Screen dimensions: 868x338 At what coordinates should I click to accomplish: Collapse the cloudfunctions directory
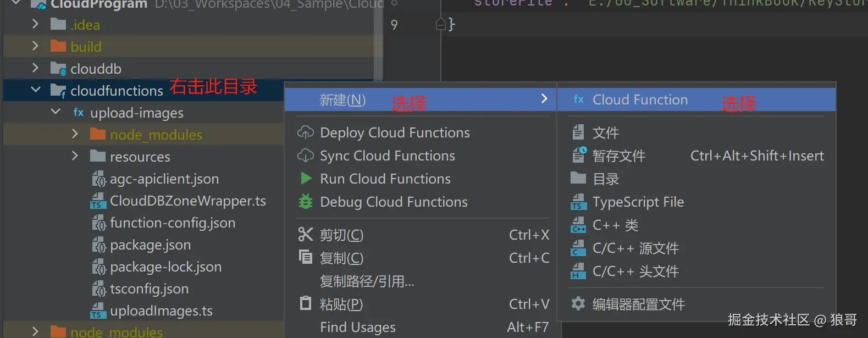pos(36,90)
